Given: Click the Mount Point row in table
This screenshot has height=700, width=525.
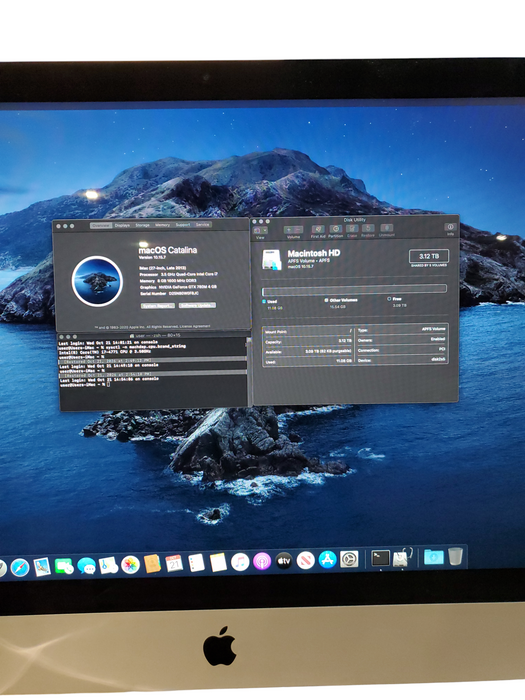Looking at the screenshot, I should coord(308,332).
